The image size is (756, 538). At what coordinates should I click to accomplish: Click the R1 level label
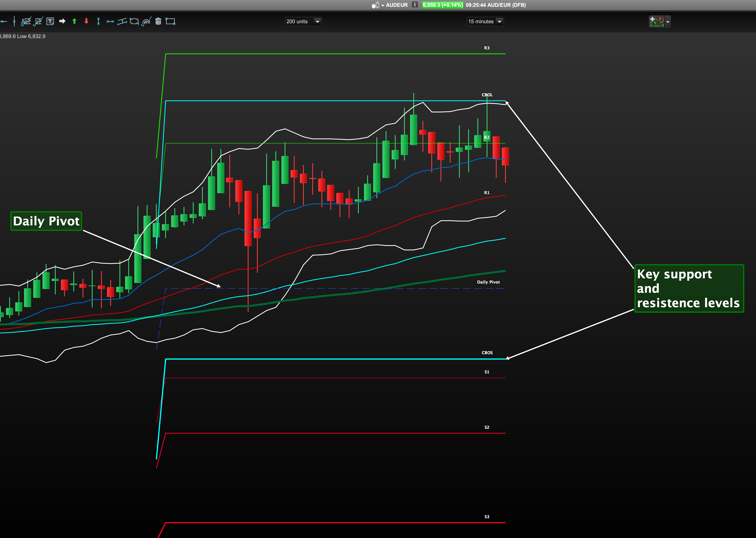[x=487, y=193]
